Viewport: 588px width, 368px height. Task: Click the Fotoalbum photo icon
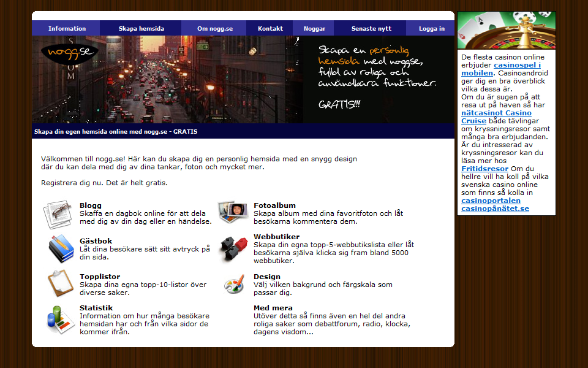[x=233, y=212]
